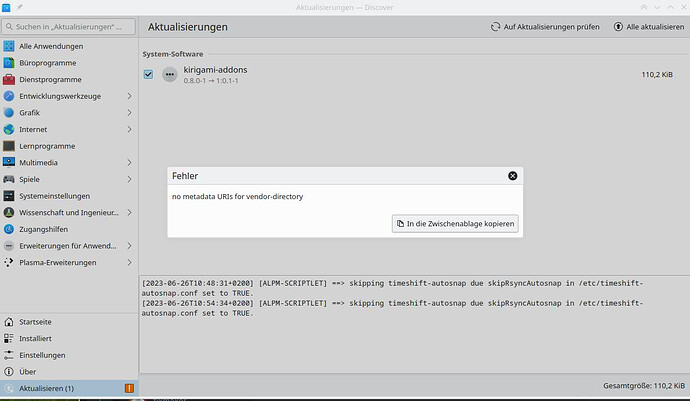Image resolution: width=690 pixels, height=401 pixels.
Task: Expand the Grafik subcategories arrow
Action: (129, 113)
